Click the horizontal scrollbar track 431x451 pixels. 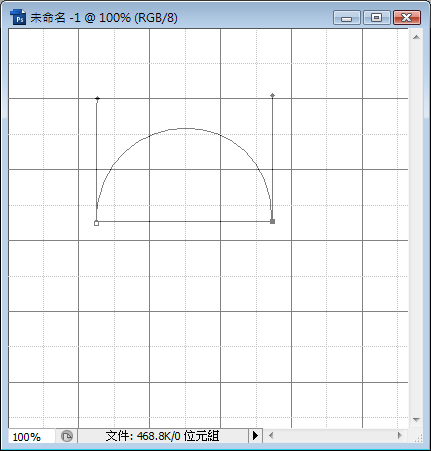click(x=335, y=436)
